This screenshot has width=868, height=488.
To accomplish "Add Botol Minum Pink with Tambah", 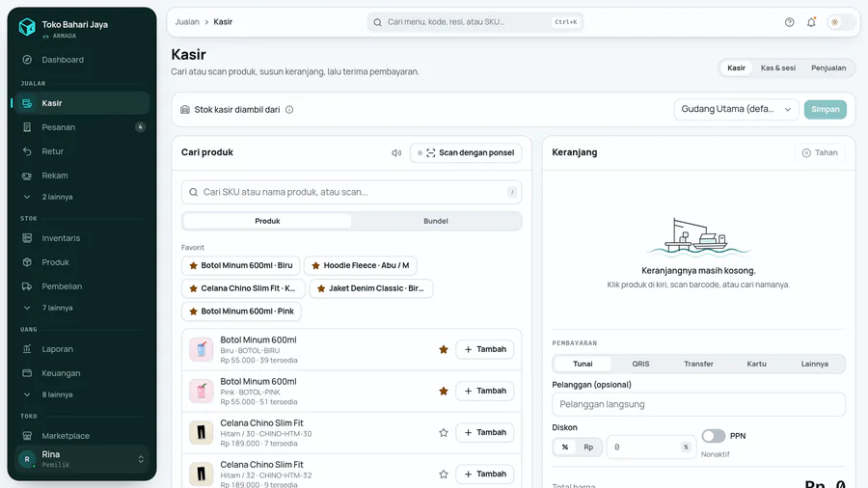I will [x=485, y=392].
